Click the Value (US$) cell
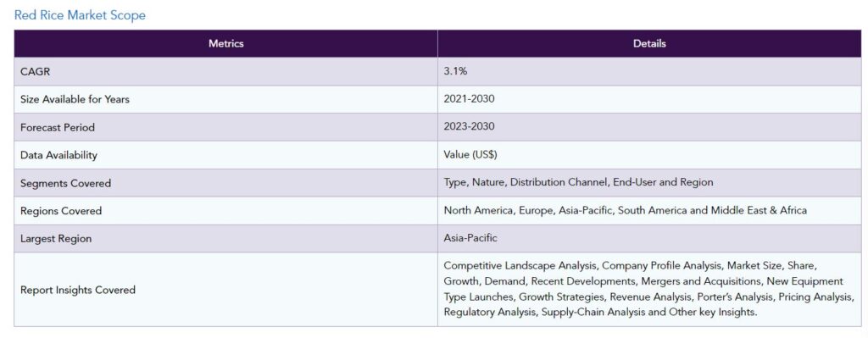Viewport: 868px width, 338px height. (649, 156)
